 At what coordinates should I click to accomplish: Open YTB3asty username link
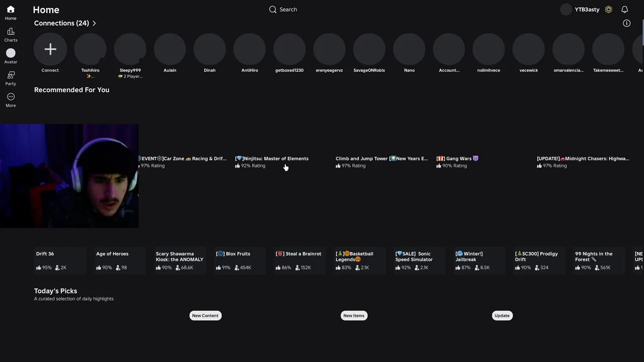[x=587, y=10]
